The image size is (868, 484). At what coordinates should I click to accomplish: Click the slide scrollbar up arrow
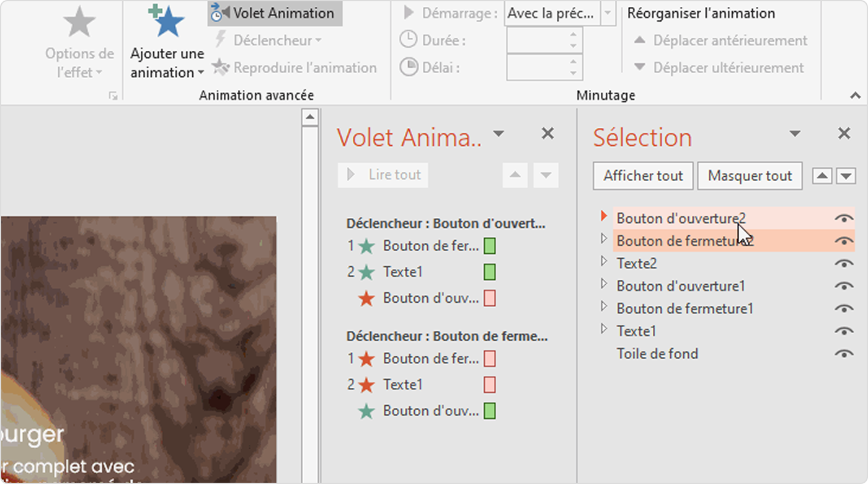point(309,117)
